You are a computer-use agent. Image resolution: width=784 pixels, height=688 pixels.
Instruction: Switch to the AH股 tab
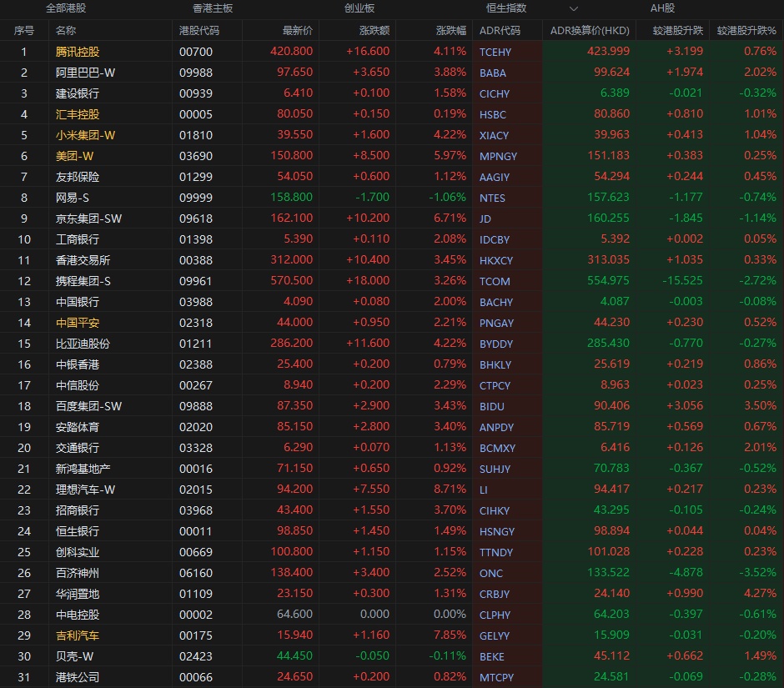[x=662, y=8]
